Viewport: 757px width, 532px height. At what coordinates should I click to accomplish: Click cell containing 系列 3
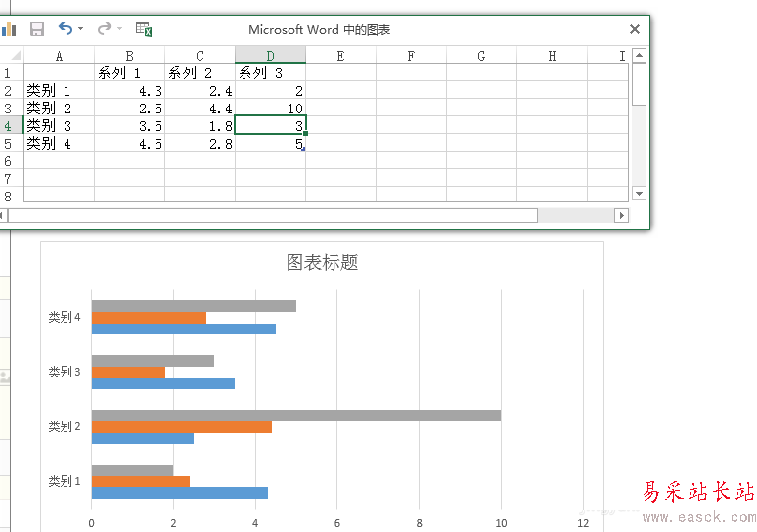pyautogui.click(x=270, y=73)
